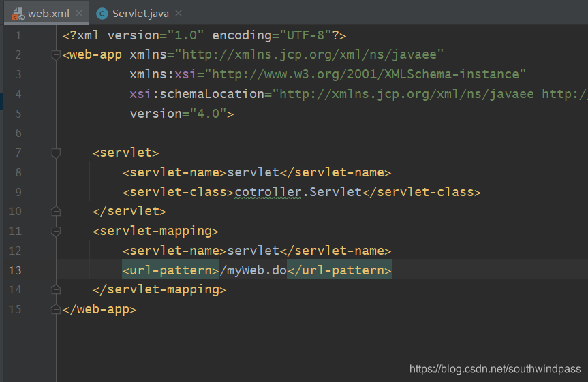Close the web.xml tab
588x382 pixels.
point(79,13)
